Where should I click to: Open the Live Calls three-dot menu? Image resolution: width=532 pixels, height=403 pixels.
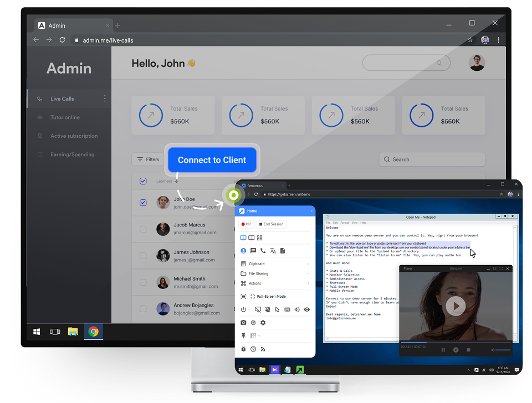(105, 99)
